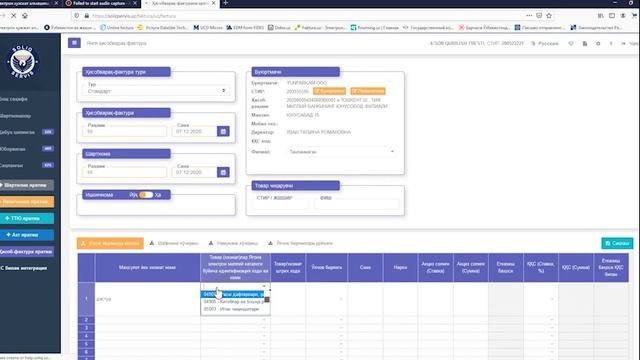Open the second sidebar item with a count badge
The width and height of the screenshot is (640, 360).
click(x=27, y=149)
